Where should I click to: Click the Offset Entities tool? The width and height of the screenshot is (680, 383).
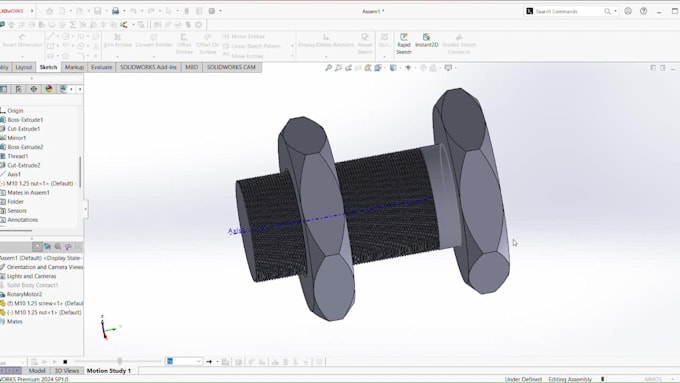184,44
